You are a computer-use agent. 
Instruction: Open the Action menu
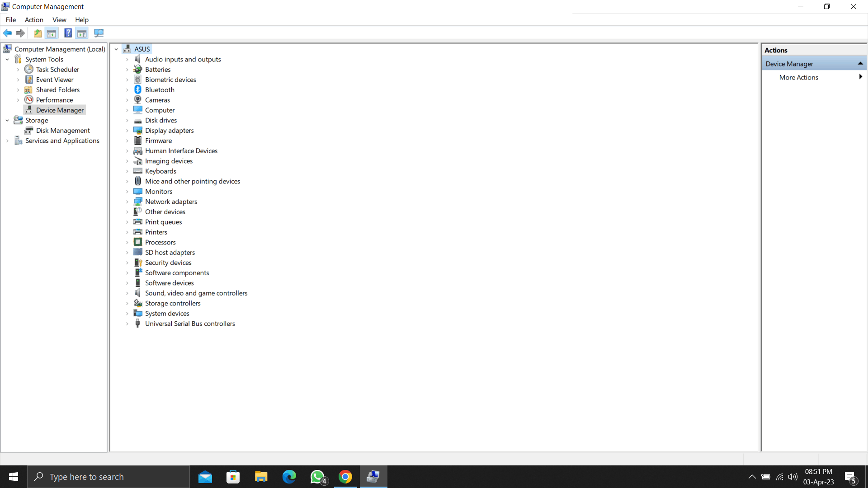pos(34,20)
